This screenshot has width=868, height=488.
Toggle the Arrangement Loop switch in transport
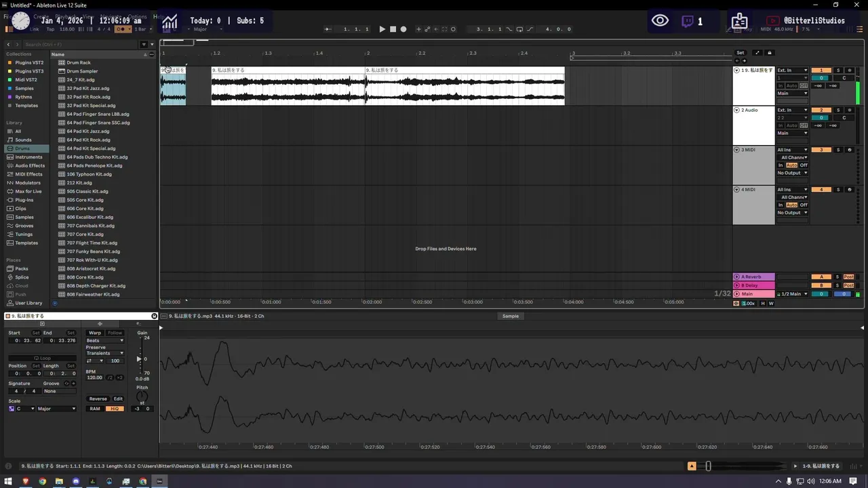[x=519, y=29]
